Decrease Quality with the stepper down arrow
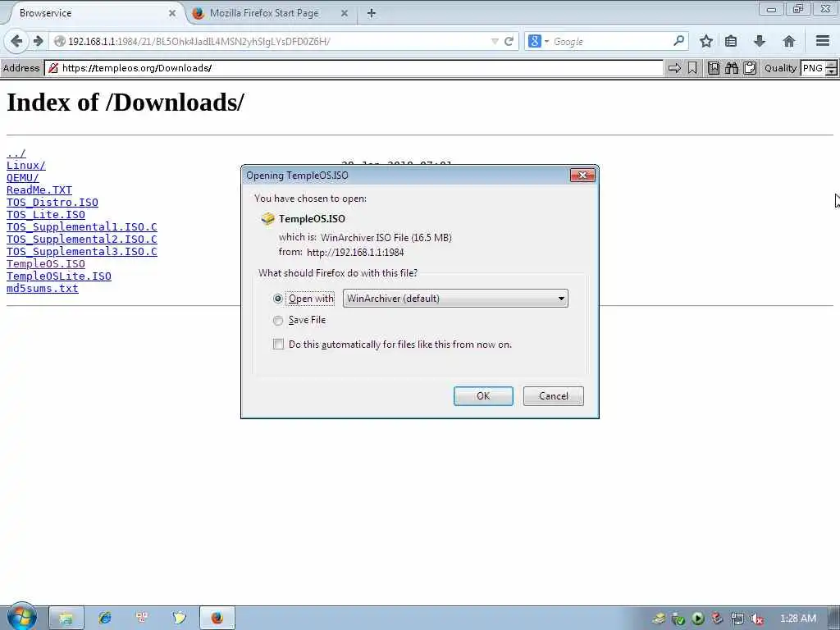This screenshot has height=630, width=840. (831, 72)
